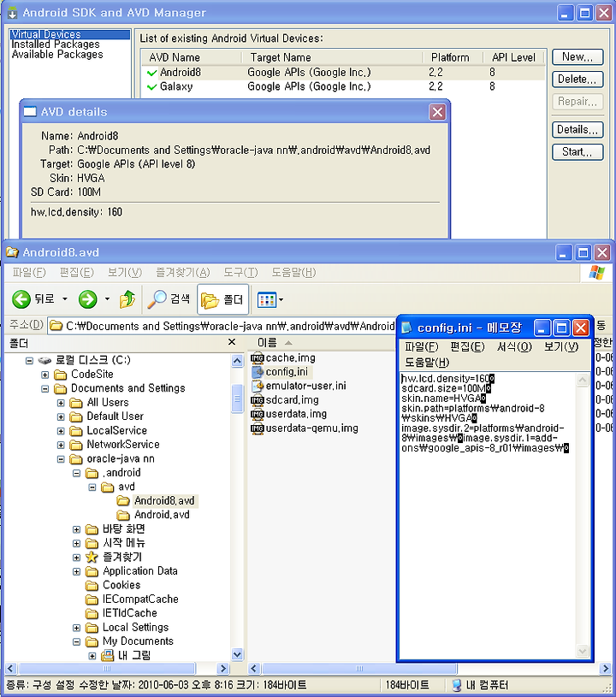Image resolution: width=616 pixels, height=697 pixels.
Task: Click the All Users folder icon
Action: point(76,403)
